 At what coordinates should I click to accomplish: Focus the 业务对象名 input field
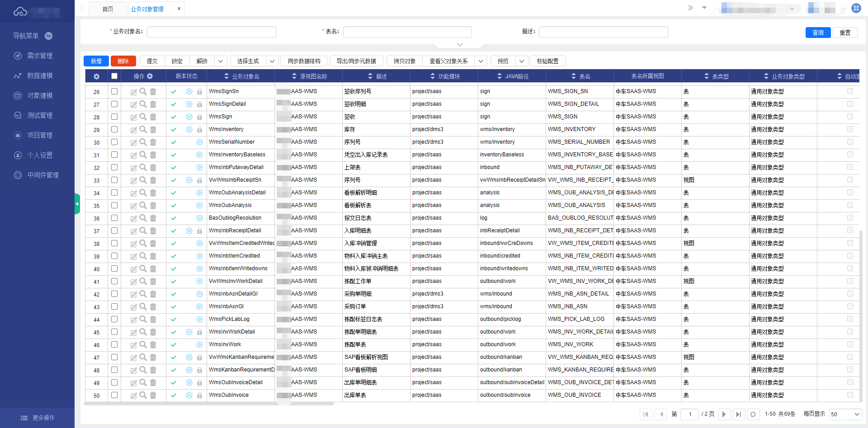click(x=211, y=32)
